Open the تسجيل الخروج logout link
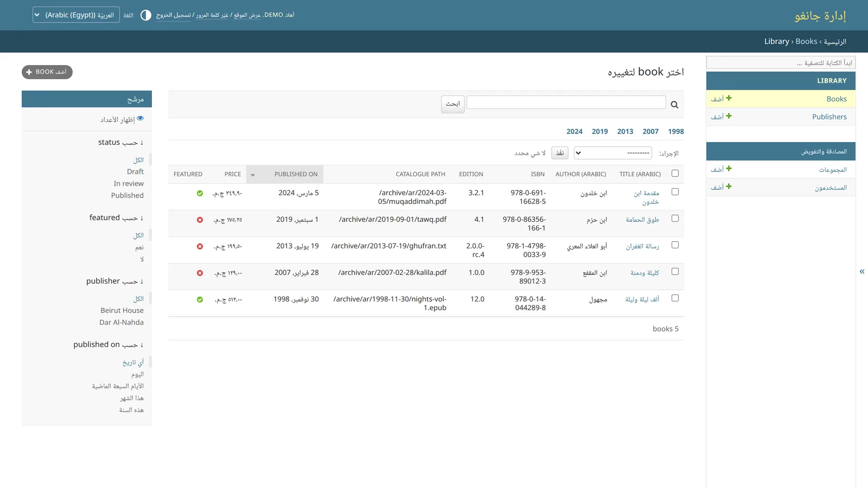The image size is (868, 488). tap(174, 15)
